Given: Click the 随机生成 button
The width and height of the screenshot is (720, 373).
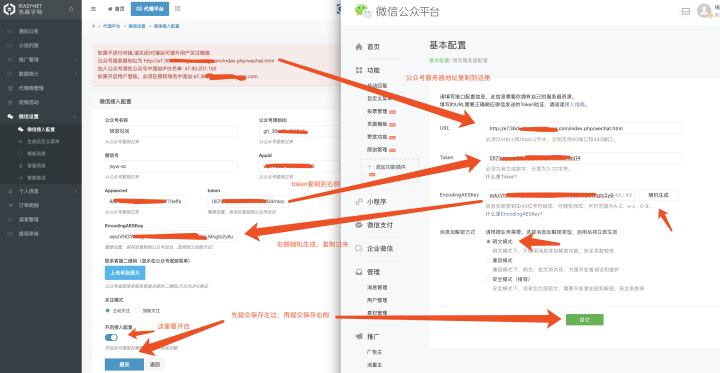Looking at the screenshot, I should pos(658,195).
